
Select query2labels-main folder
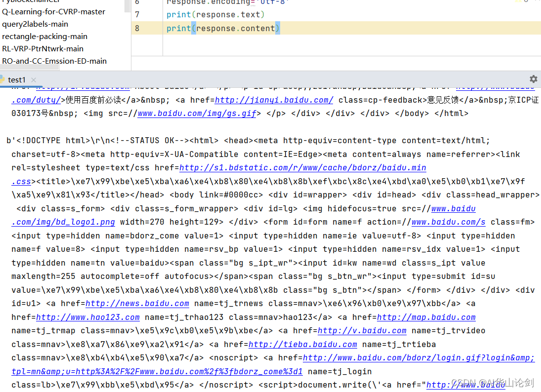[x=35, y=24]
